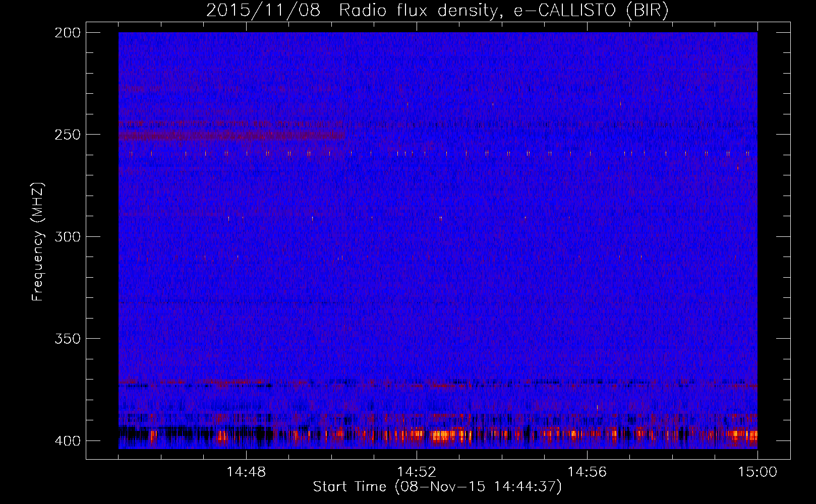Click the 400 frequency tick label
Image resolution: width=816 pixels, height=504 pixels.
pos(67,440)
